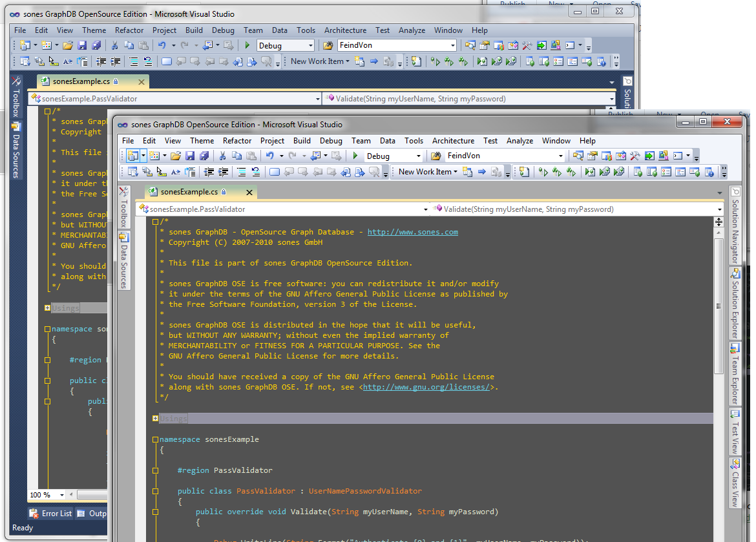Open Debug configuration dropdown in front window
The width and height of the screenshot is (756, 542).
coord(419,156)
